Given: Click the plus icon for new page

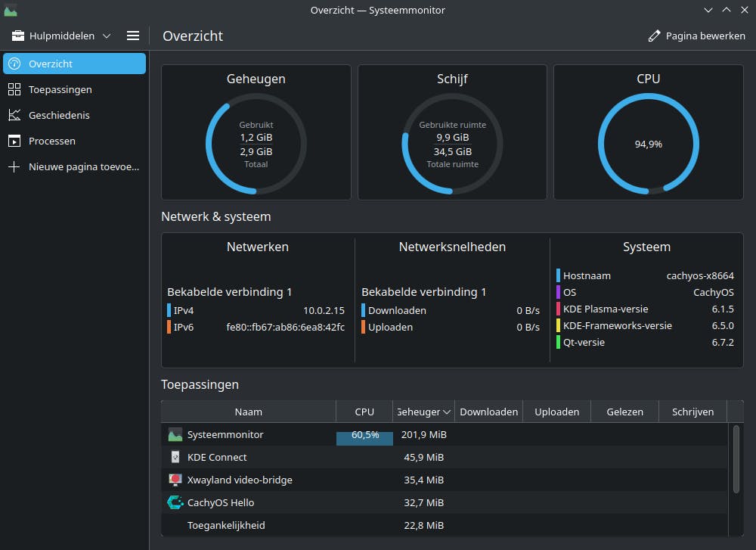Looking at the screenshot, I should click(x=14, y=166).
